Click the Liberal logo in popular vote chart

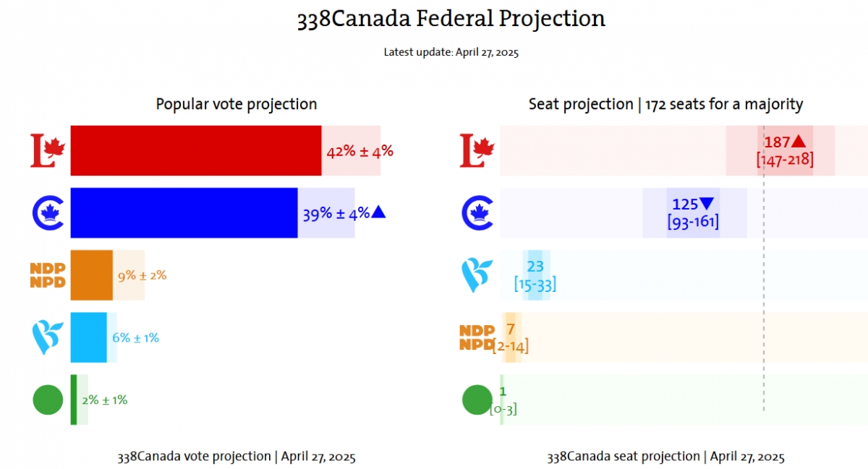click(48, 150)
